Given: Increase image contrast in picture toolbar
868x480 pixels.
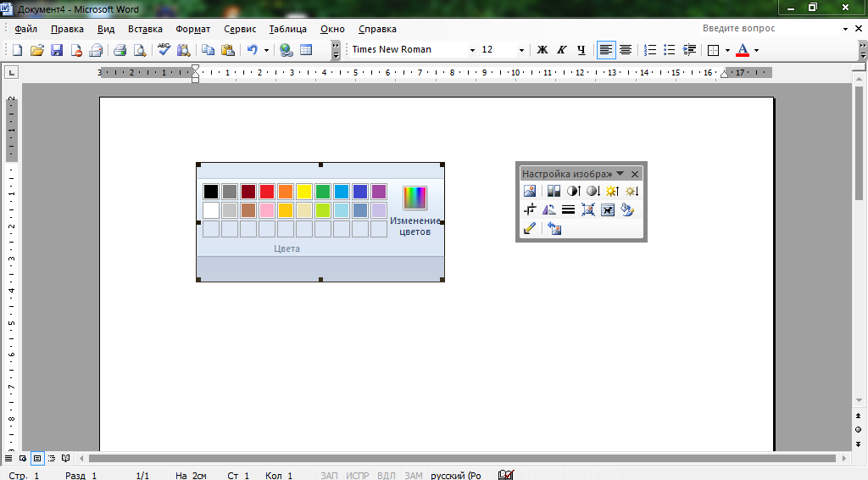Looking at the screenshot, I should click(x=573, y=192).
